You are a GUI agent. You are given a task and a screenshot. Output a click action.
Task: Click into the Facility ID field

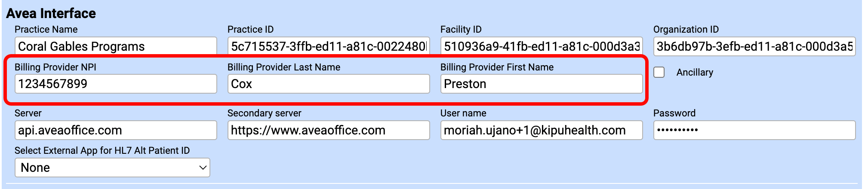[x=541, y=46]
